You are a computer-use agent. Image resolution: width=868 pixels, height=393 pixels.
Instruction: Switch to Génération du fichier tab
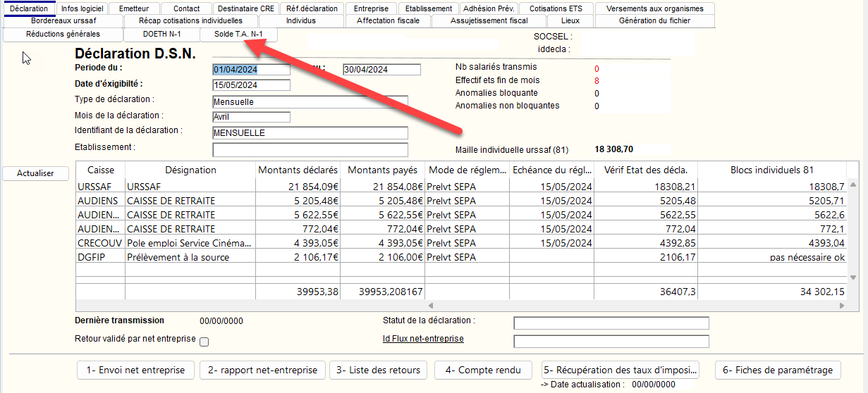pos(654,20)
